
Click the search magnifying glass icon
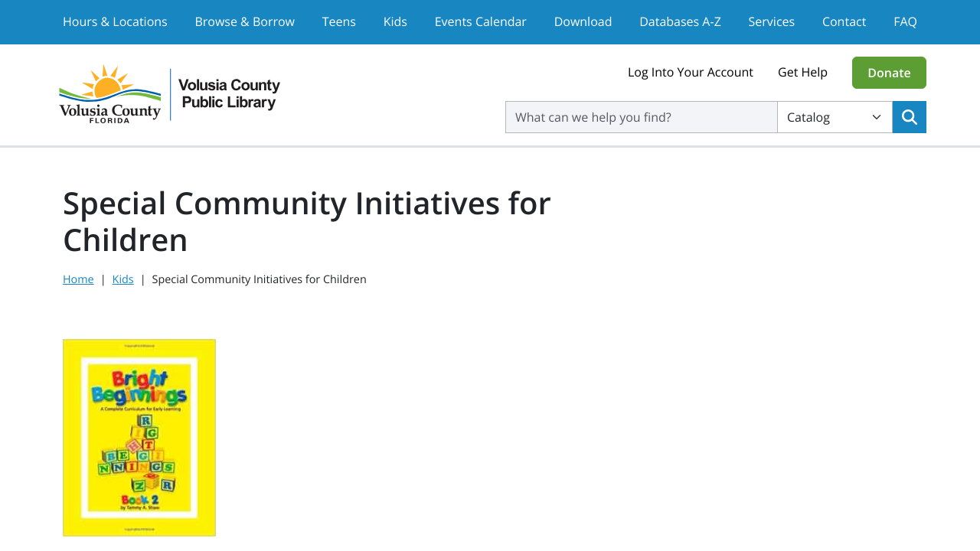click(x=909, y=116)
